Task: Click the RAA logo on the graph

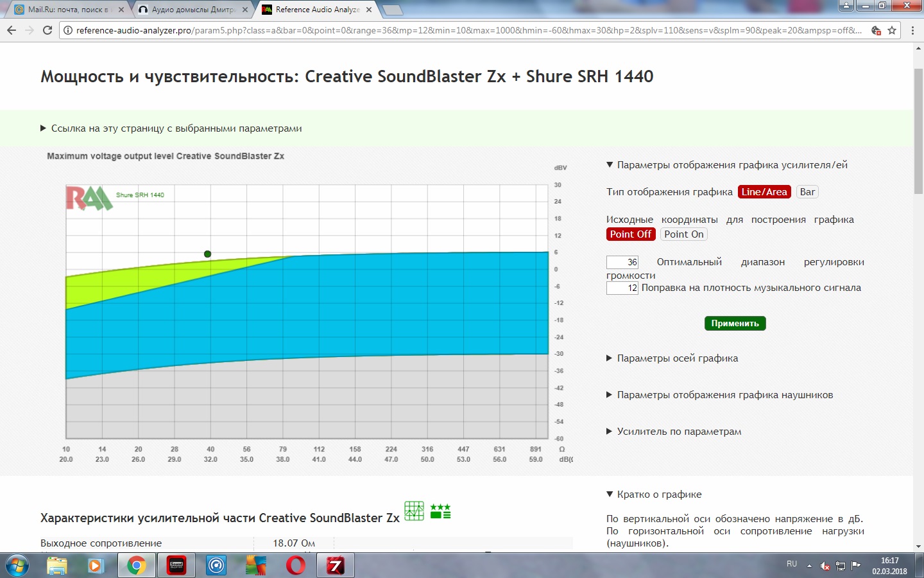Action: tap(88, 198)
